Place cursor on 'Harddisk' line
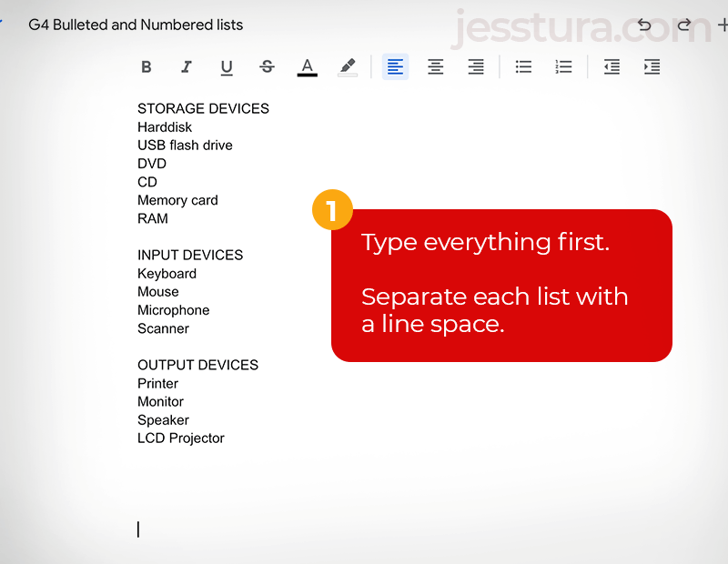The width and height of the screenshot is (728, 564). (165, 127)
